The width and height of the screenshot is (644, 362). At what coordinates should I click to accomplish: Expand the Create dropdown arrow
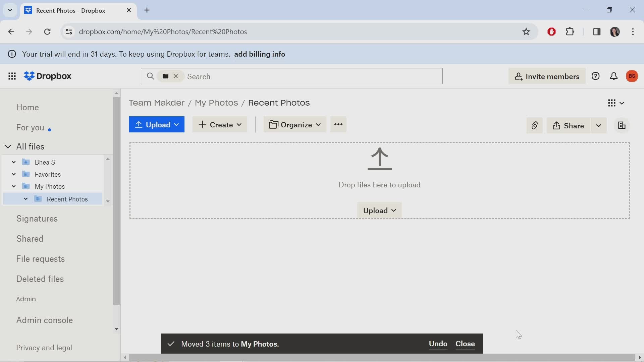[239, 125]
